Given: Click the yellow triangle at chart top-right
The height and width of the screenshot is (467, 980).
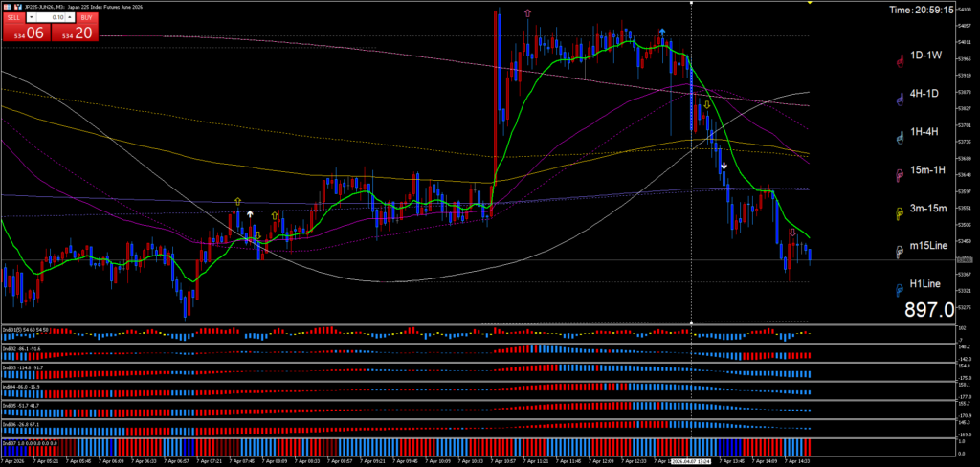Looking at the screenshot, I should click(810, 4).
